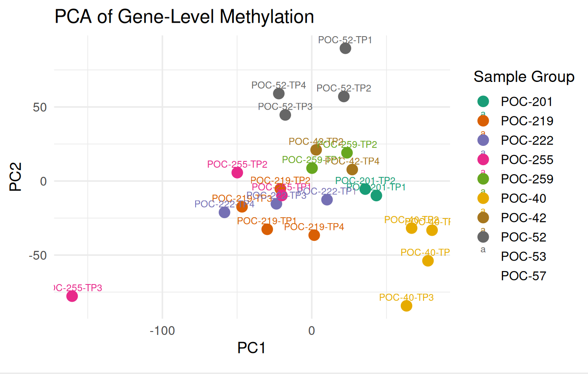Screen dimensions: 588x374
Task: Click the PCA of Gene-Level Methylation title
Action: (x=184, y=17)
